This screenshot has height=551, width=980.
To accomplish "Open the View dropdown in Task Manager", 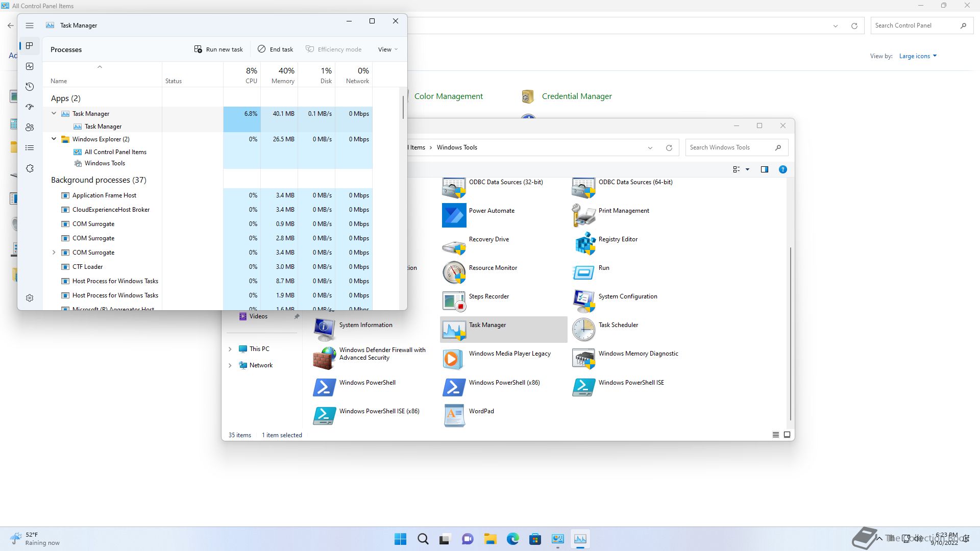I will point(388,49).
